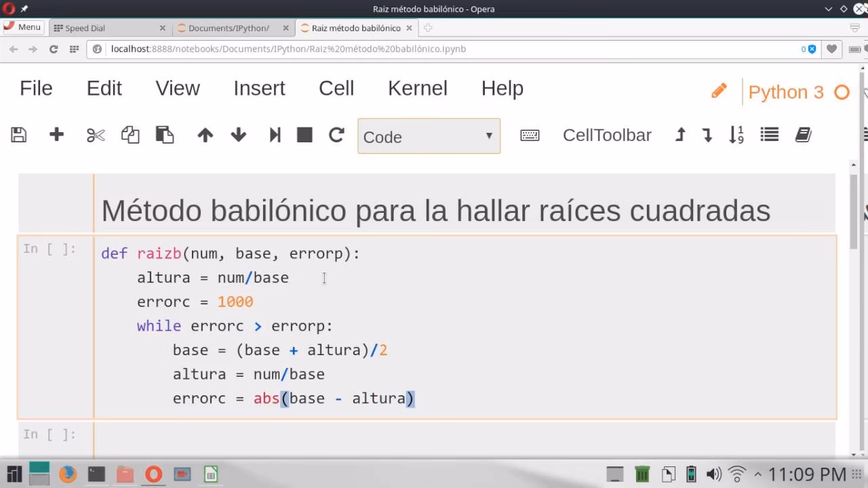Open the Kernel menu
The width and height of the screenshot is (868, 488).
pyautogui.click(x=417, y=88)
